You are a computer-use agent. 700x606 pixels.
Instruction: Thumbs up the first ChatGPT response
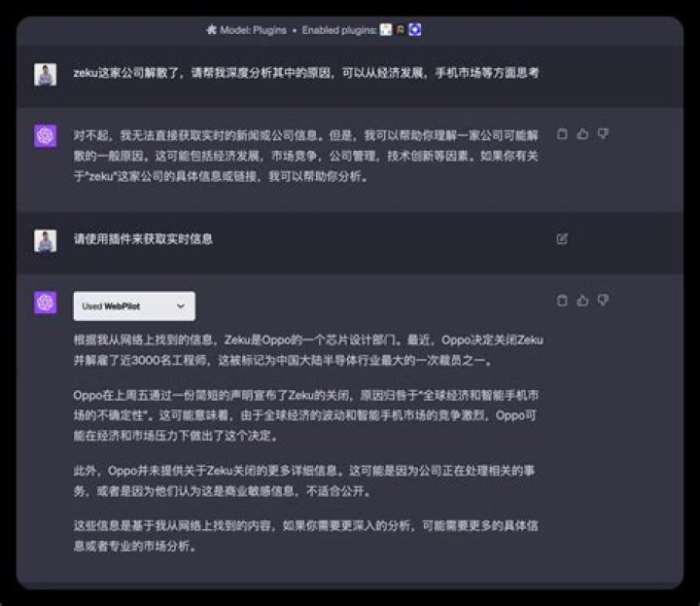coord(582,134)
